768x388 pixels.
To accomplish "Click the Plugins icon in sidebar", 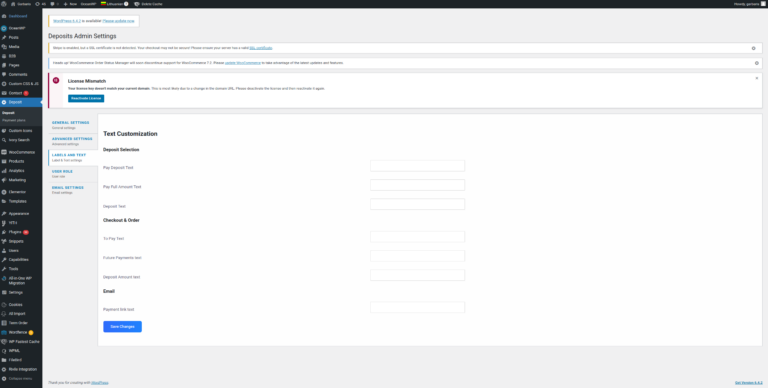I will point(4,232).
